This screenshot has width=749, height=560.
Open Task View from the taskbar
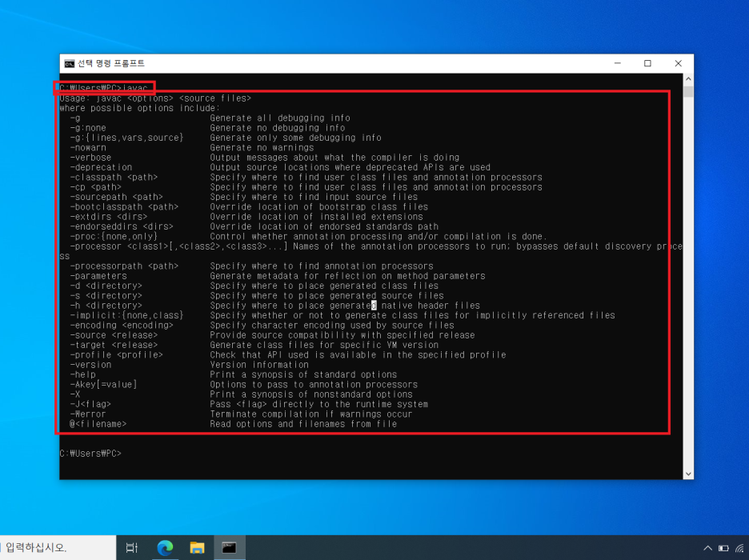pos(132,547)
